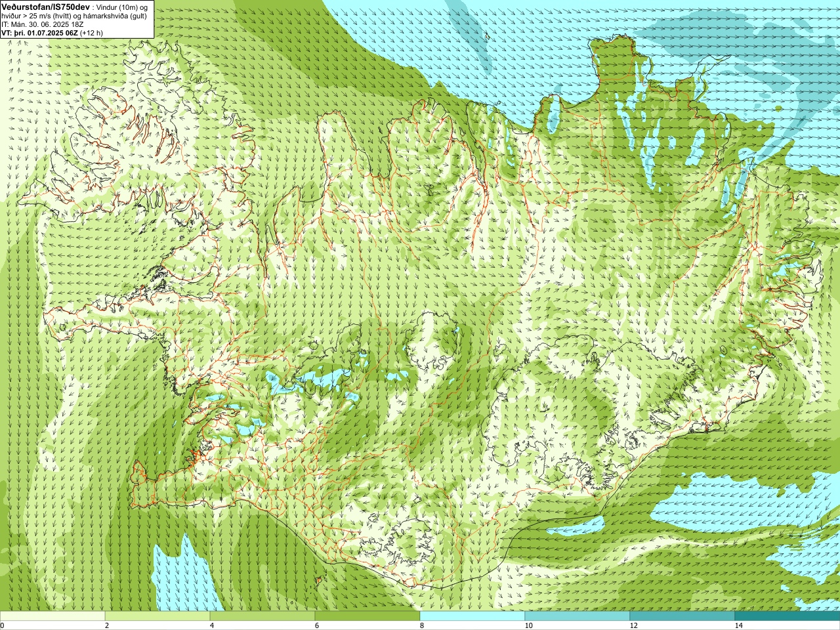Click the light green 2–4 legend swatch
This screenshot has width=840, height=630.
pyautogui.click(x=157, y=616)
